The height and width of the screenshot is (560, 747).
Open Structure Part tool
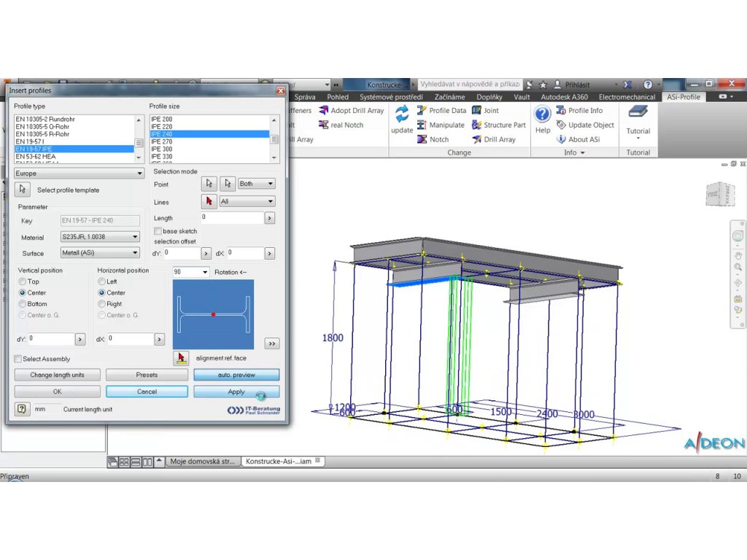tap(499, 125)
